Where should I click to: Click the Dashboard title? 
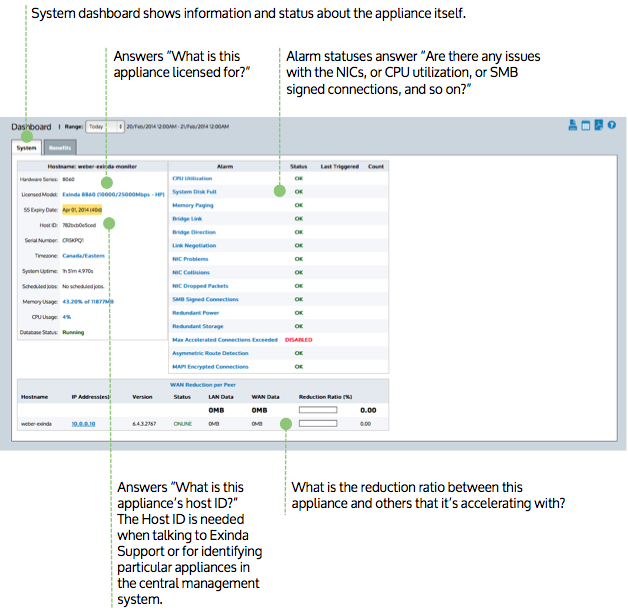tap(31, 127)
